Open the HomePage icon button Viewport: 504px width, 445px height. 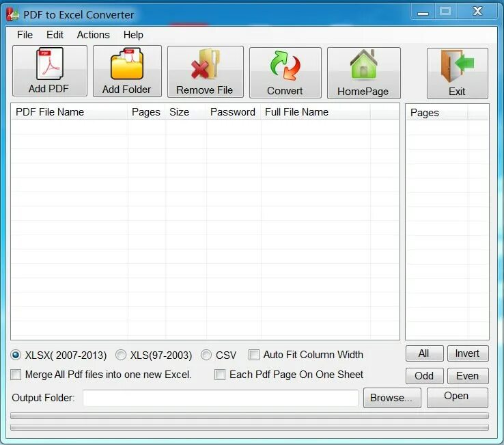pyautogui.click(x=363, y=73)
